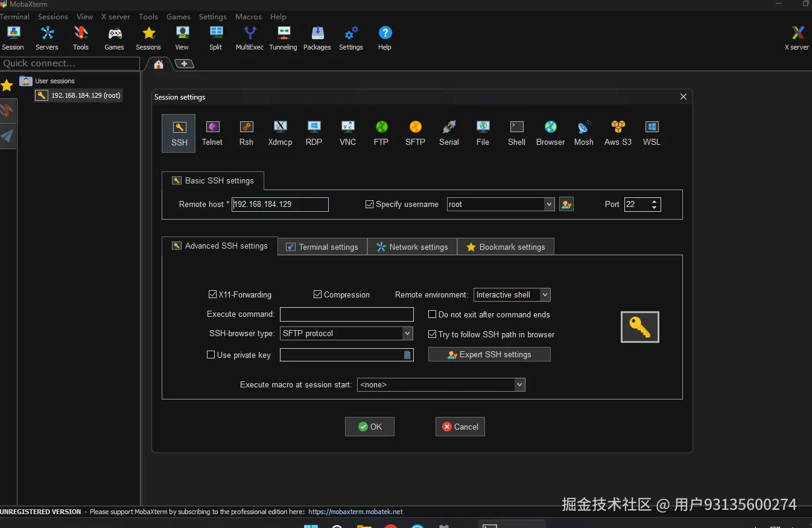This screenshot has height=528, width=812.
Task: Select the Rsh session type
Action: tap(246, 133)
